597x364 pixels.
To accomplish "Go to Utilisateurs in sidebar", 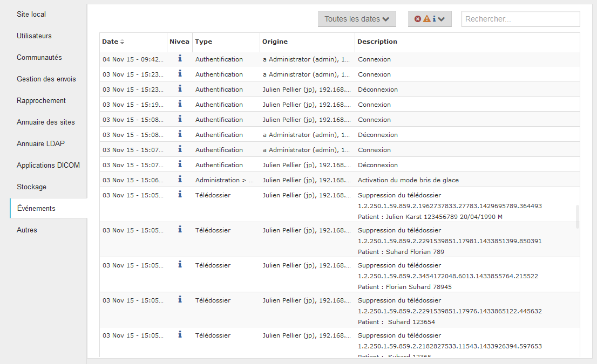I will click(34, 36).
